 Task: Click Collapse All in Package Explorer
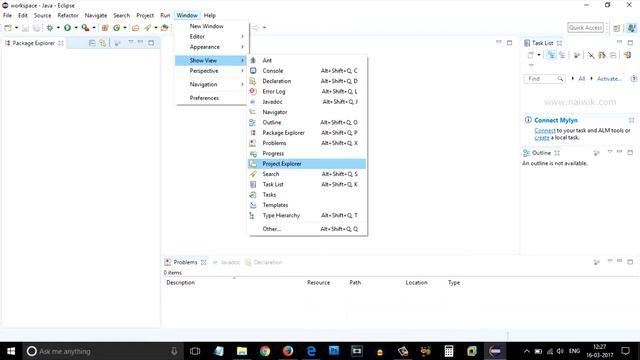(92, 43)
